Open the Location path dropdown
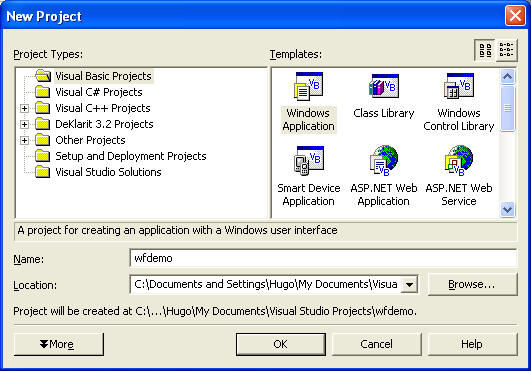The height and width of the screenshot is (371, 531). pyautogui.click(x=409, y=284)
